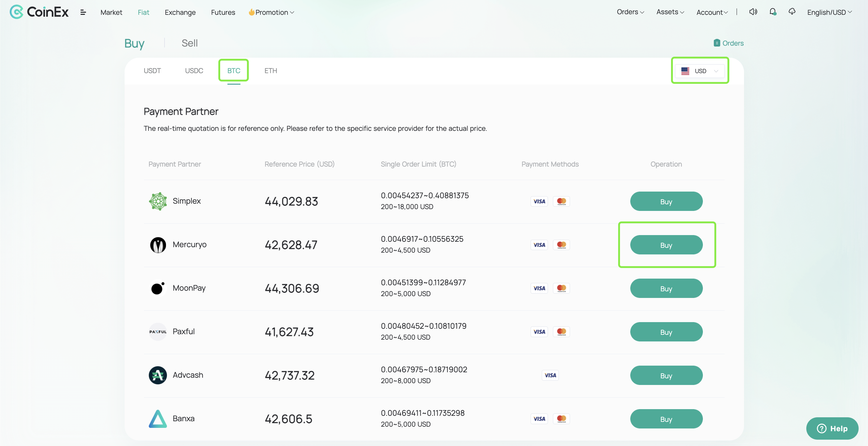The height and width of the screenshot is (446, 868).
Task: Expand the Assets dropdown
Action: coord(670,12)
